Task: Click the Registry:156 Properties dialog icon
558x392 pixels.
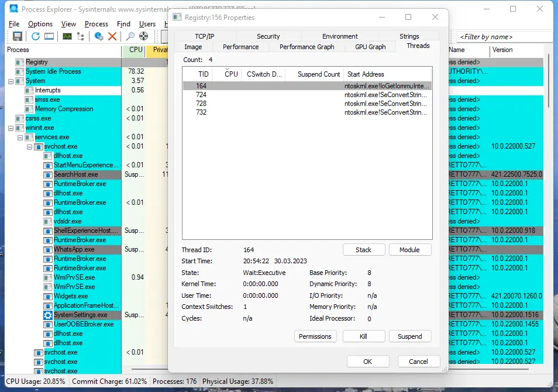Action: point(177,17)
